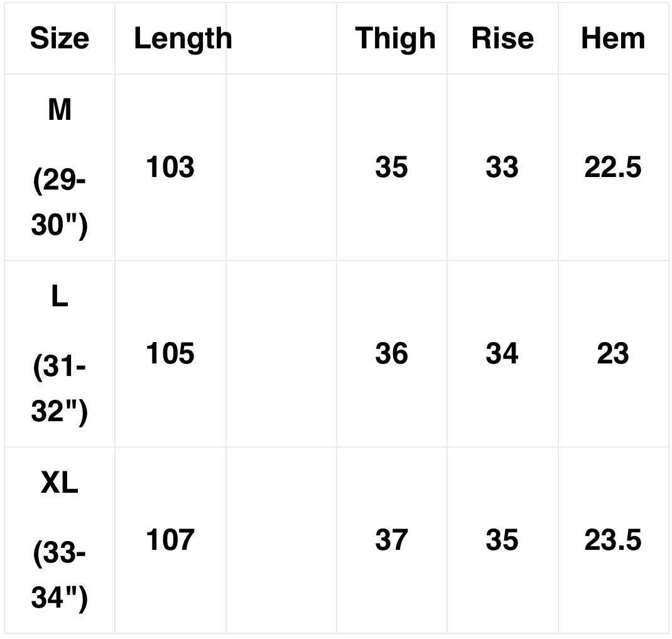Viewport: 672px width, 639px height.
Task: Click length value 103 for size M
Action: [170, 168]
